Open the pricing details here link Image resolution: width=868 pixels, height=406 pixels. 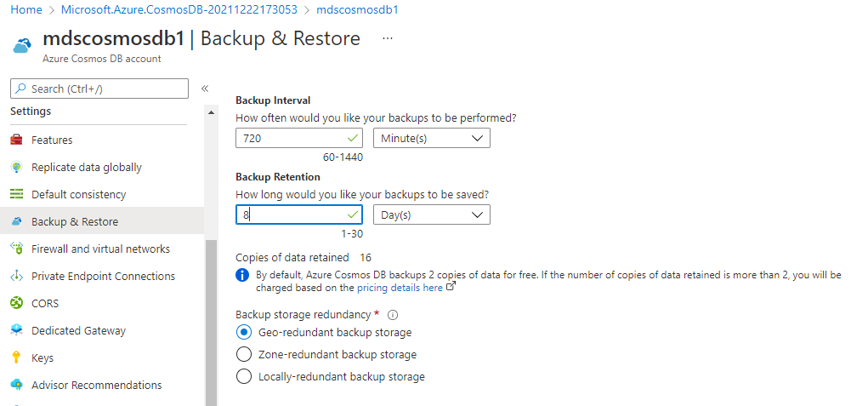tap(400, 288)
